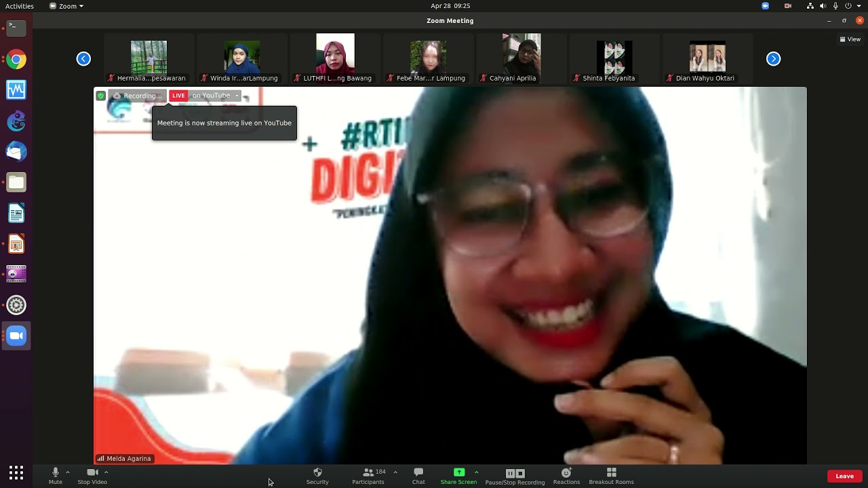Launch Google Chrome from dock

coord(16,60)
